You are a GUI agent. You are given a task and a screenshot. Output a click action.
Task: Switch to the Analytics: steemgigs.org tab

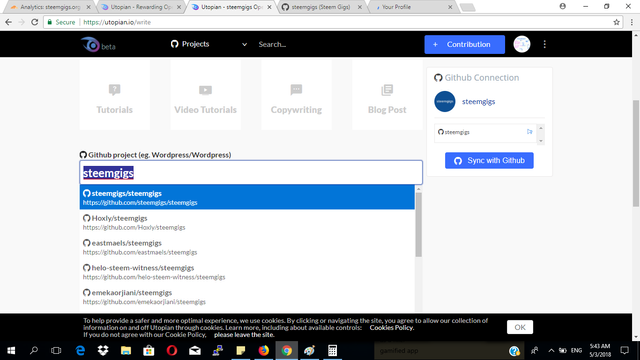tap(50, 7)
